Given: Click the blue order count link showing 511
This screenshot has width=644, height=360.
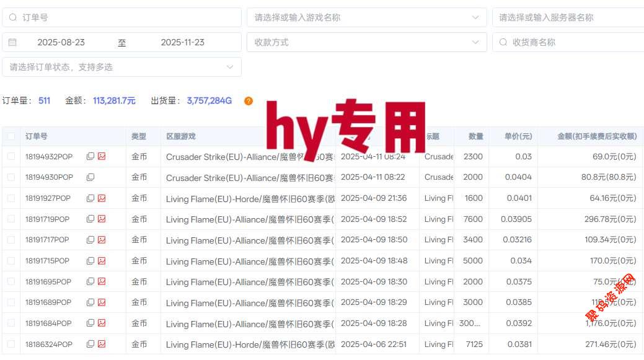Looking at the screenshot, I should click(x=43, y=101).
